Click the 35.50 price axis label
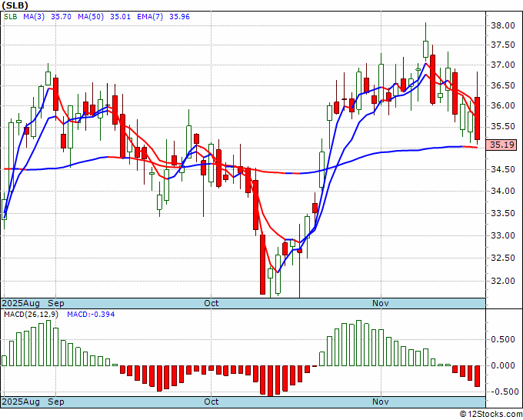523x420 pixels. (503, 126)
